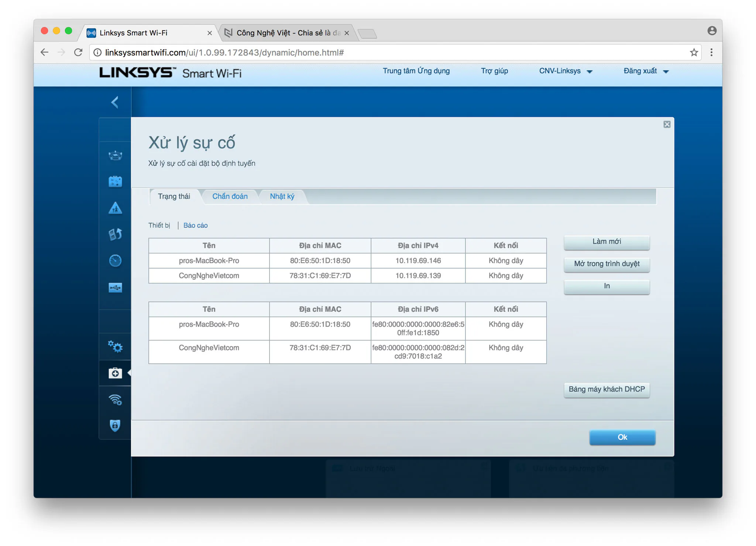Switch to the Nhật ký tab
This screenshot has height=546, width=756.
[282, 196]
